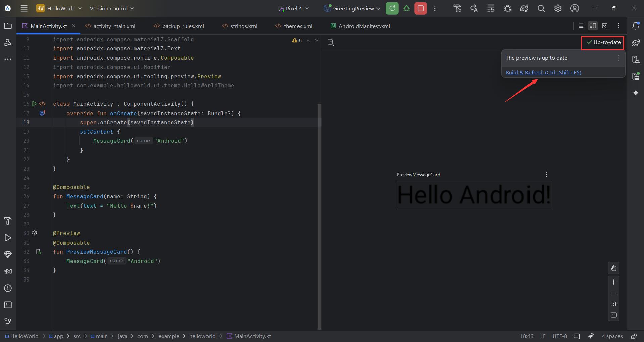The image size is (644, 342).
Task: Jump to next highlighted problem arrow
Action: [x=316, y=40]
